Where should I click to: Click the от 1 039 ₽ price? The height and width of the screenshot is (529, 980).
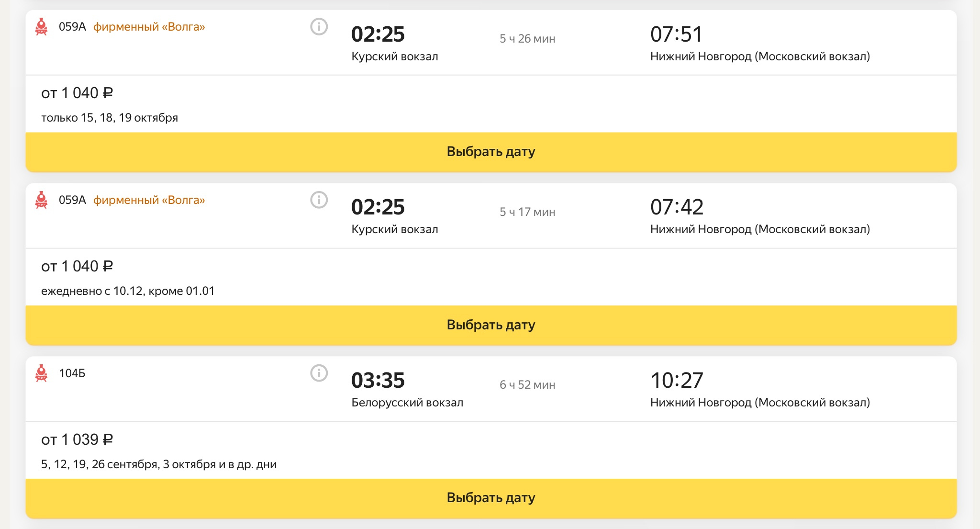77,439
